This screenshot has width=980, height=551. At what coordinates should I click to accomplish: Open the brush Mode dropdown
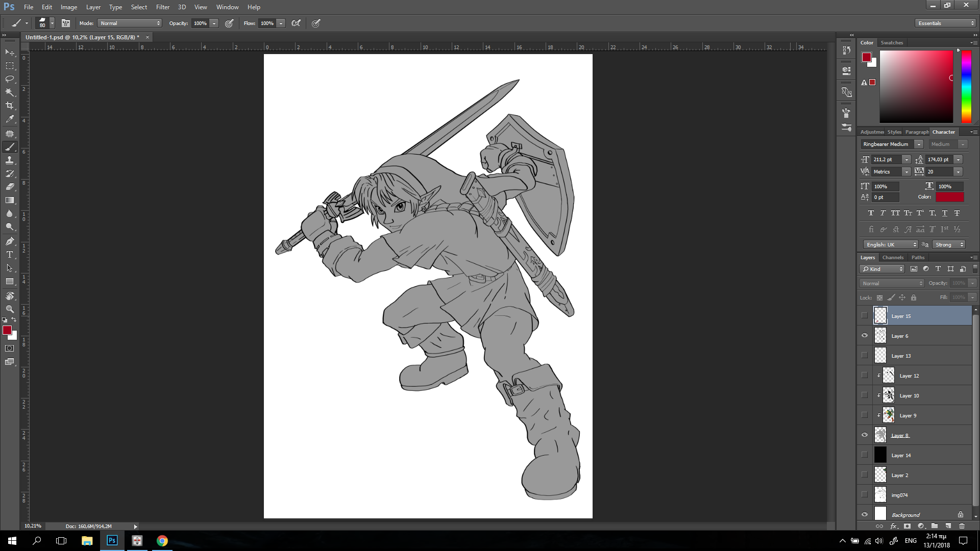click(130, 23)
